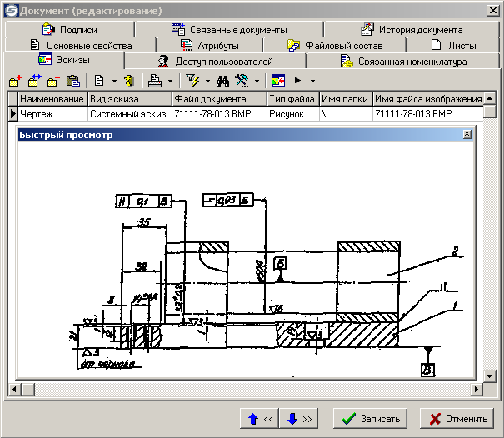This screenshot has height=438, width=504.
Task: Click the printer icon in toolbar
Action: [155, 81]
